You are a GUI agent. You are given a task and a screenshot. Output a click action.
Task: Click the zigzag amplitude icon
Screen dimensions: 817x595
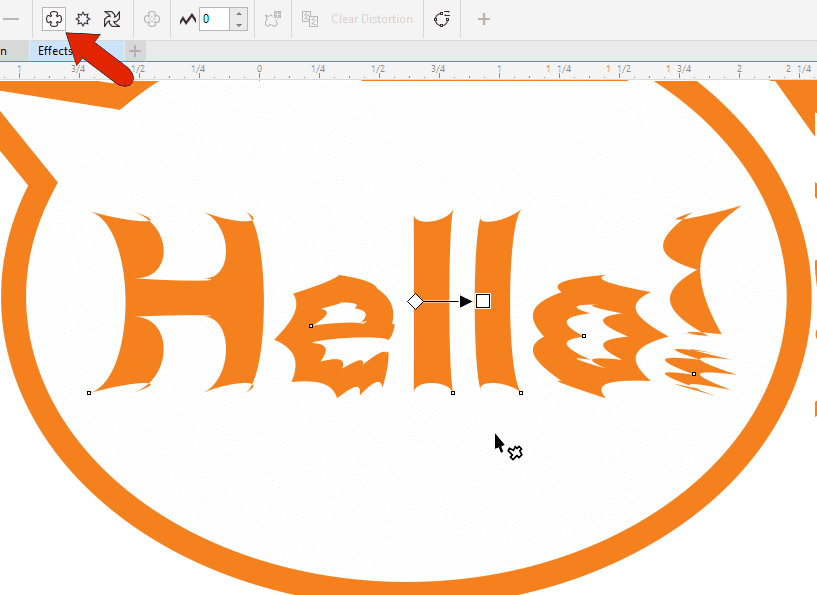186,18
